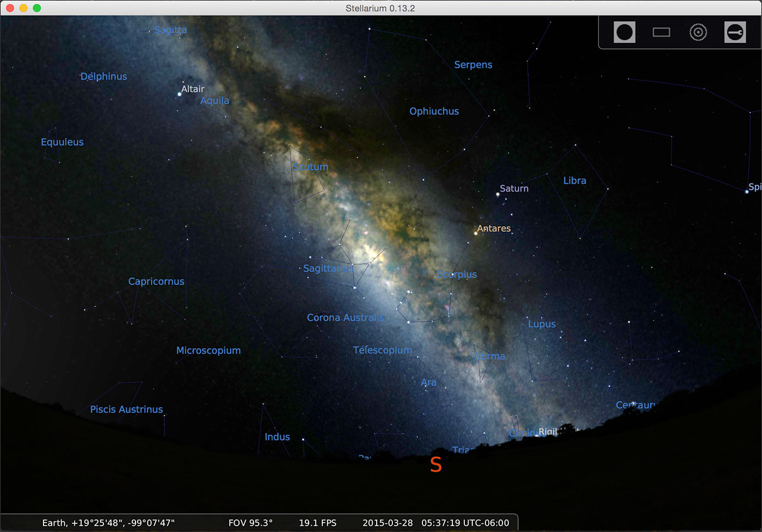762x532 pixels.
Task: Select the star Antares
Action: pyautogui.click(x=476, y=233)
